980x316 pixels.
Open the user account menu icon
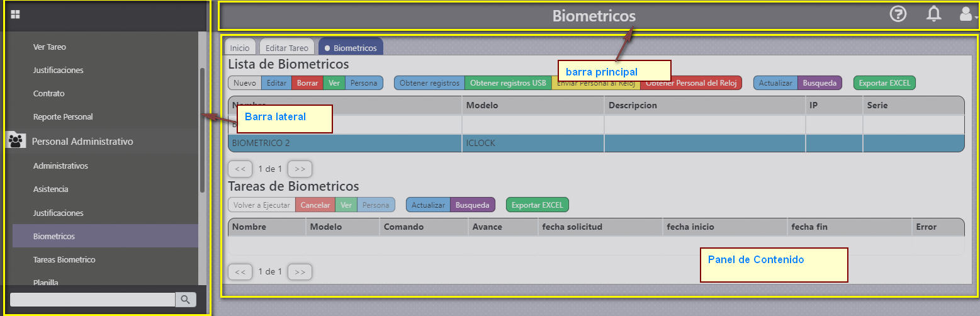point(966,14)
